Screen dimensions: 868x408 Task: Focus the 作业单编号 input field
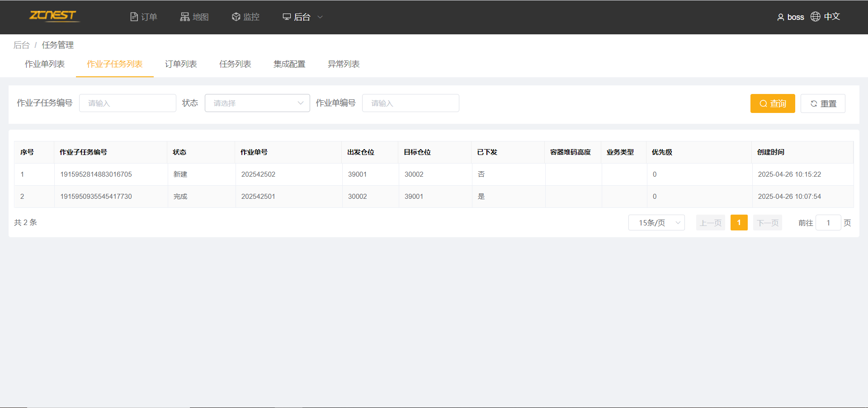point(410,103)
